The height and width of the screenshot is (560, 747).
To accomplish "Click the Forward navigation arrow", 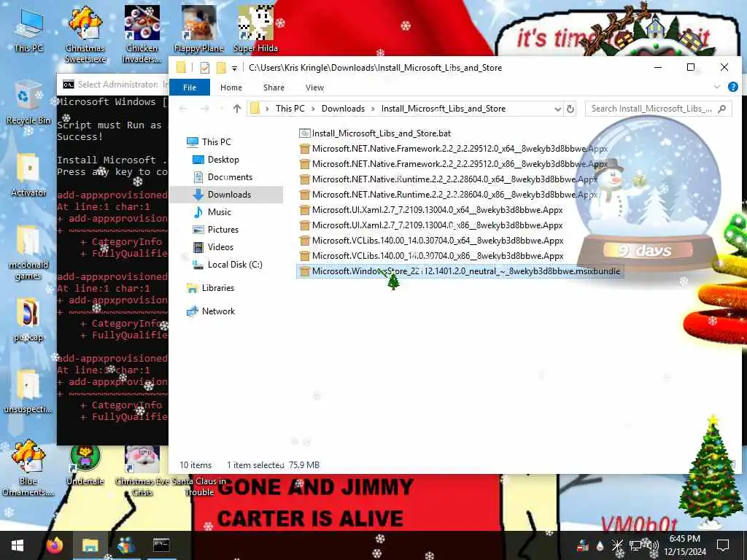I will tap(204, 109).
